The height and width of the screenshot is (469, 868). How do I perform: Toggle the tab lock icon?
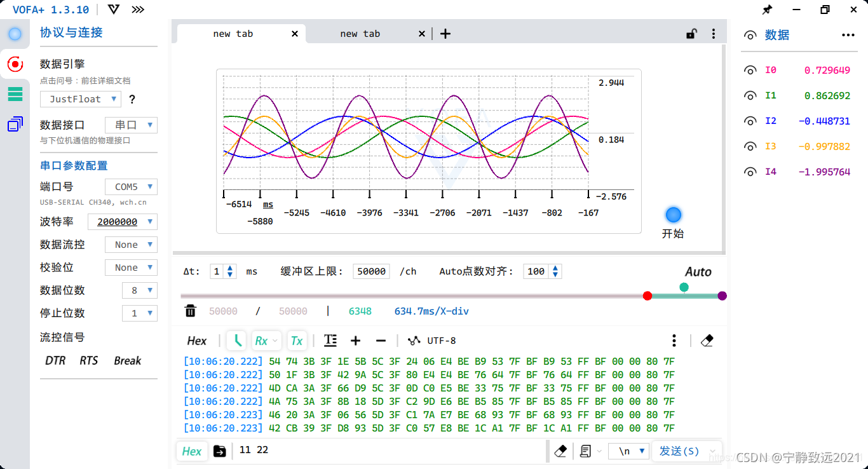click(691, 34)
